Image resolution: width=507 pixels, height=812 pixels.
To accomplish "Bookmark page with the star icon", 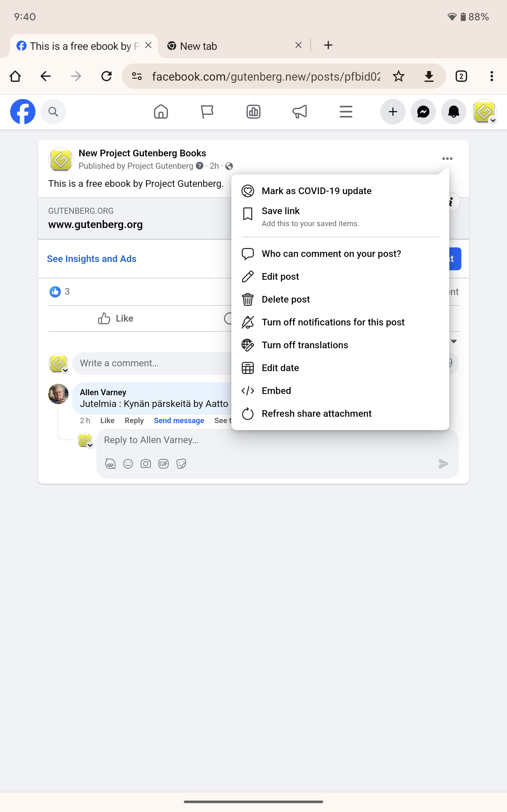I will 398,76.
